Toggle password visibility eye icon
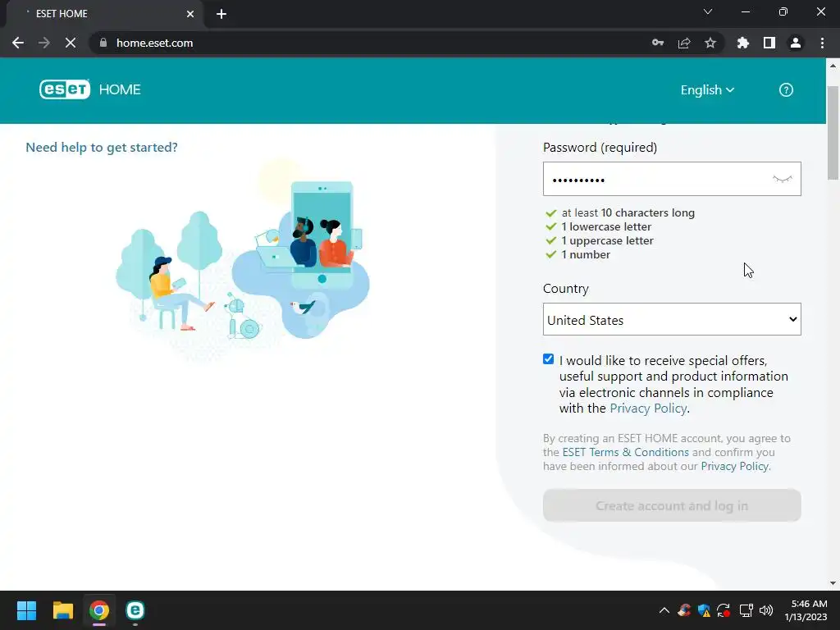840x630 pixels. (782, 179)
